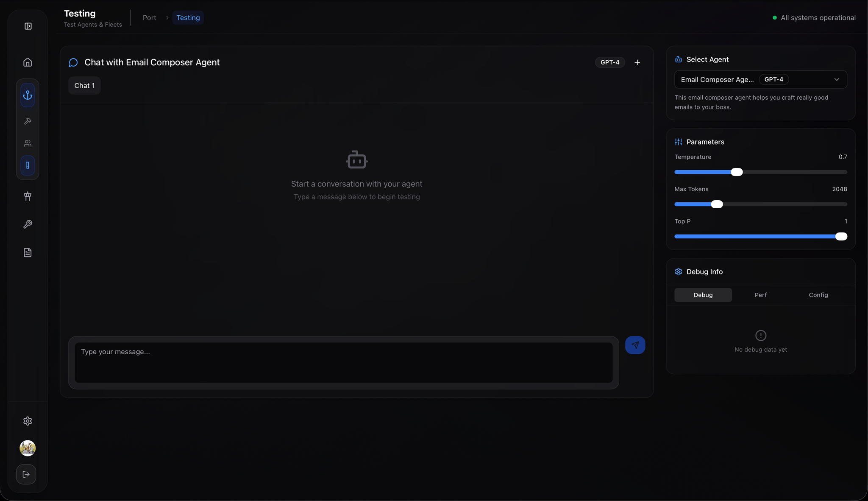Switch to the Config tab
The width and height of the screenshot is (868, 501).
click(818, 295)
